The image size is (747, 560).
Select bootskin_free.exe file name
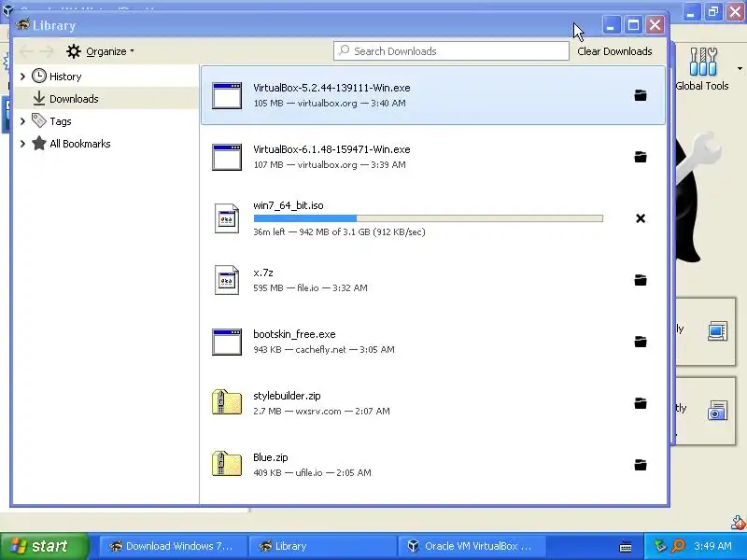294,334
